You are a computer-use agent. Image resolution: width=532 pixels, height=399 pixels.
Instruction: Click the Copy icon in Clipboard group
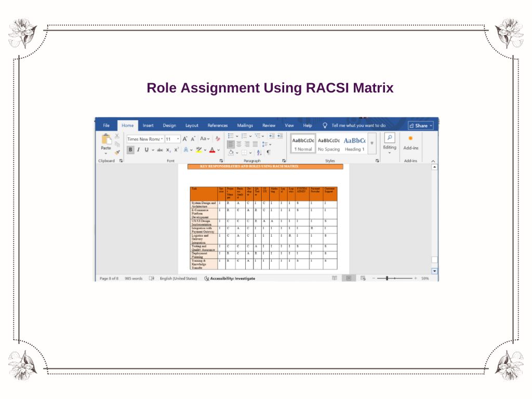tap(117, 144)
